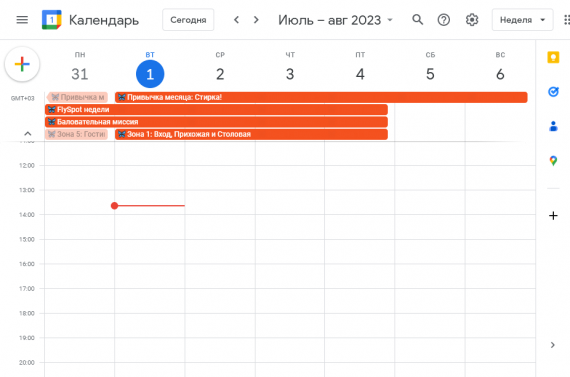Open the help question mark icon

(x=443, y=20)
